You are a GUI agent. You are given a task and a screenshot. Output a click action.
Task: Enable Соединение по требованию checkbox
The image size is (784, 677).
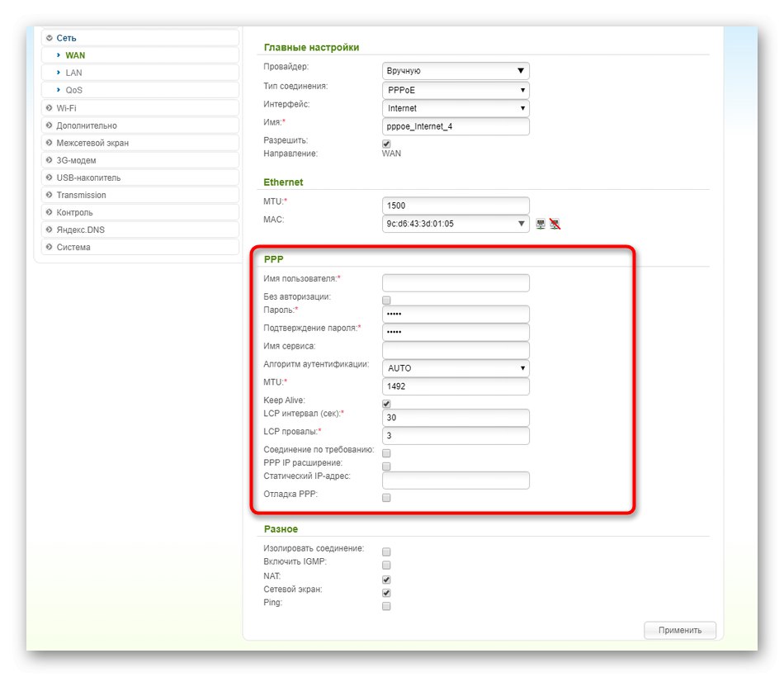[386, 453]
